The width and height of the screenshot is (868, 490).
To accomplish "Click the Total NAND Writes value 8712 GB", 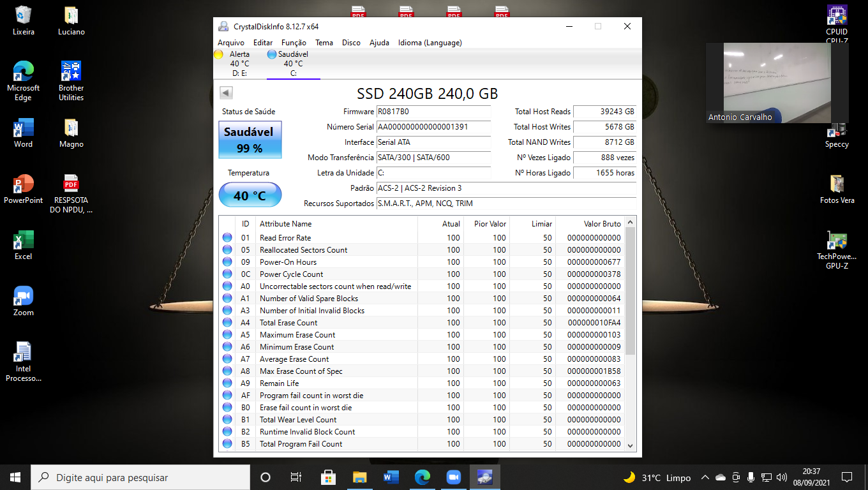I will tap(604, 142).
